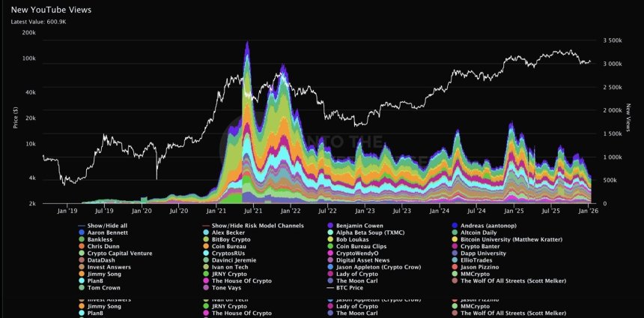The width and height of the screenshot is (644, 318).
Task: Click the Jul '20 date label
Action: click(x=179, y=211)
